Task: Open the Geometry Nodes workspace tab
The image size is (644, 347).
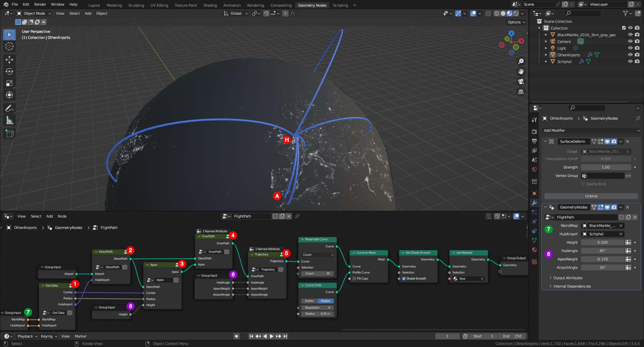Action: (311, 5)
